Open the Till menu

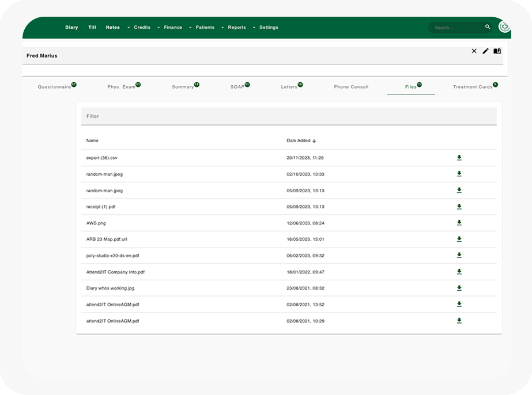tap(92, 28)
